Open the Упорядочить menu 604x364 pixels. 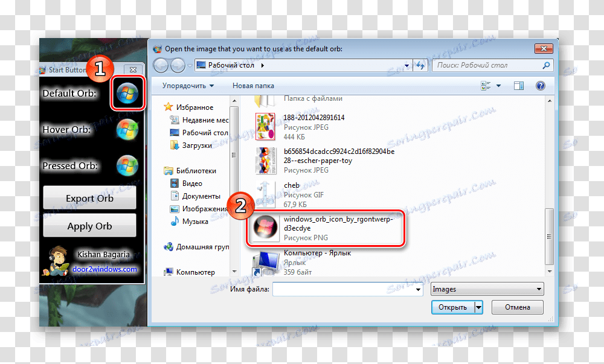(188, 86)
